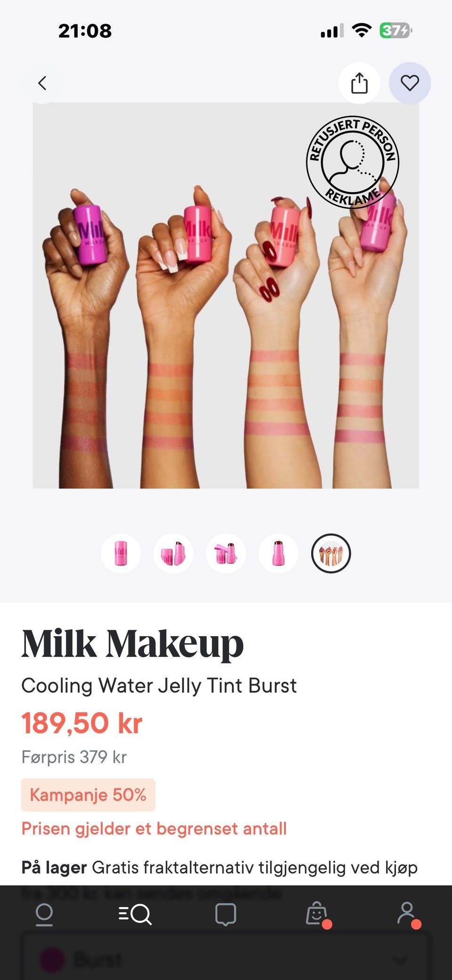This screenshot has height=980, width=452.
Task: Tap the battery indicator in status bar
Action: click(x=396, y=31)
